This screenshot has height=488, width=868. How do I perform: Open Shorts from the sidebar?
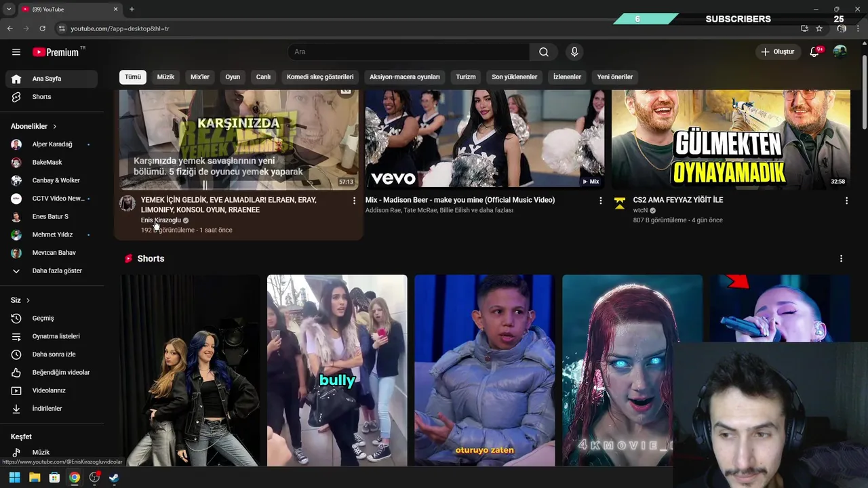click(52, 97)
